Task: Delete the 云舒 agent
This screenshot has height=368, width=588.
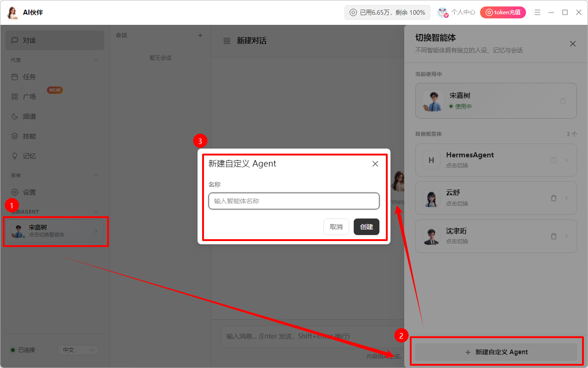Action: tap(554, 198)
